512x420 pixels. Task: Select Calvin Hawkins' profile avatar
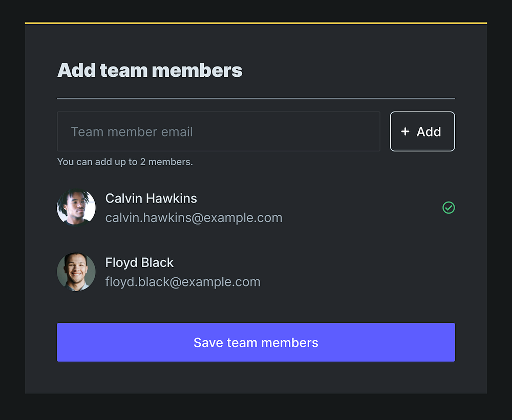coord(76,208)
